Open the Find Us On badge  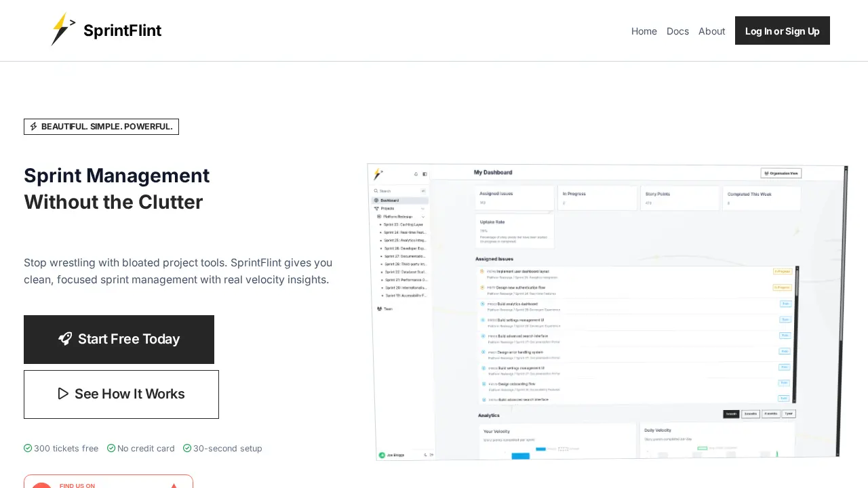pyautogui.click(x=108, y=481)
